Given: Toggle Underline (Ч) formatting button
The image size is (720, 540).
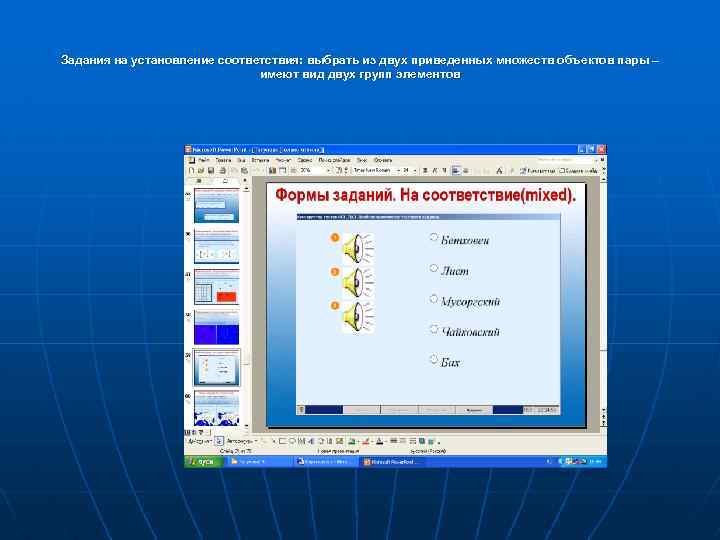Looking at the screenshot, I should pyautogui.click(x=444, y=170).
